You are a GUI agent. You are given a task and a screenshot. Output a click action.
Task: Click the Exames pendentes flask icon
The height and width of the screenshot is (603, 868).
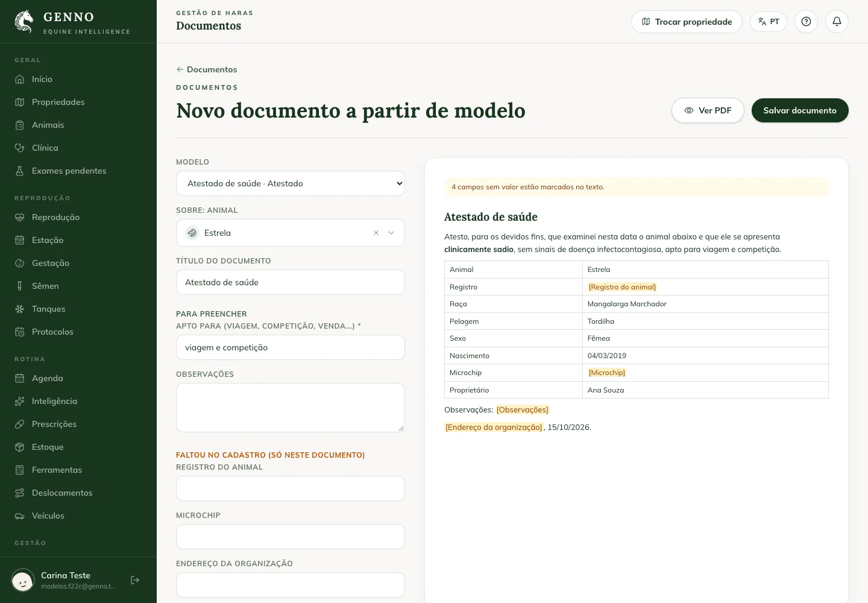pos(20,171)
